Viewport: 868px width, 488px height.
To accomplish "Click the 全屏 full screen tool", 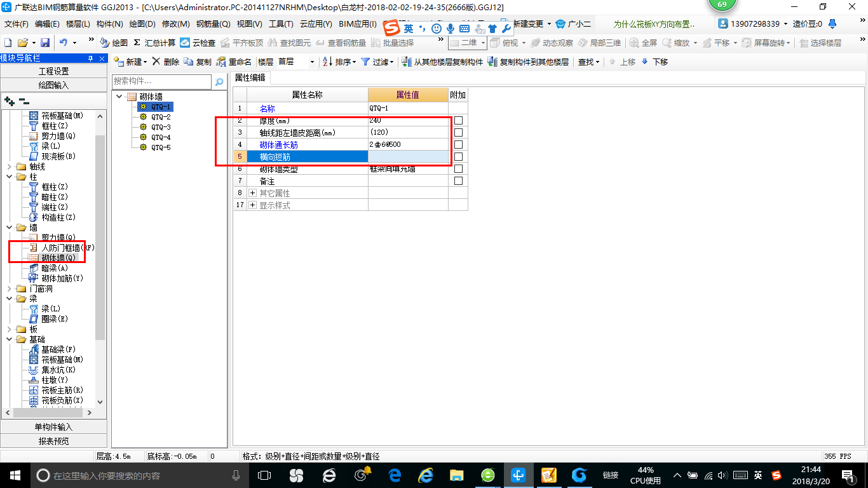I will (643, 43).
